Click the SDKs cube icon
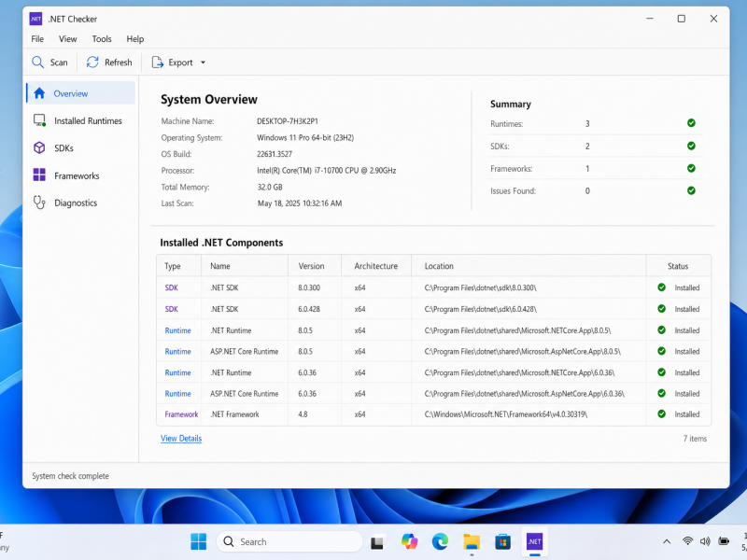The image size is (747, 560). point(39,147)
